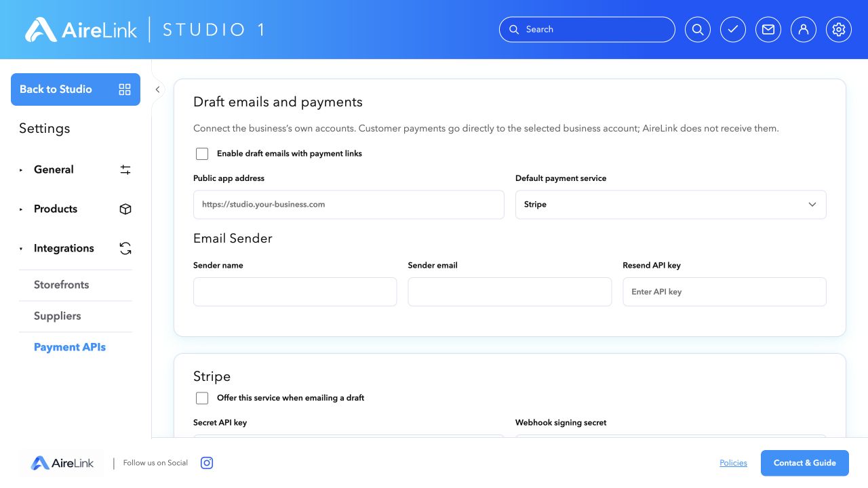Click the AireLink footer logo
Screen dimensions: 868x488
click(x=62, y=463)
